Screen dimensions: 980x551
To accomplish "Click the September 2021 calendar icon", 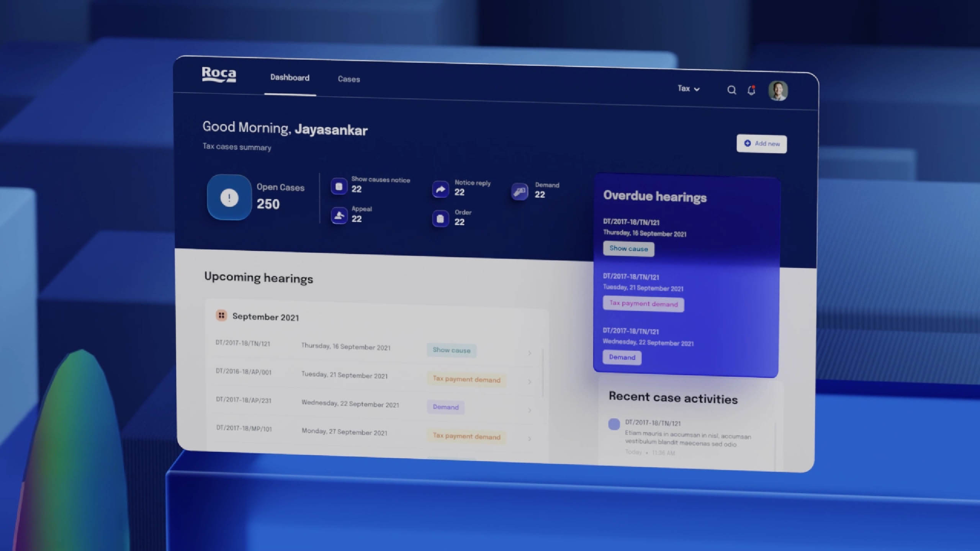I will pyautogui.click(x=221, y=315).
